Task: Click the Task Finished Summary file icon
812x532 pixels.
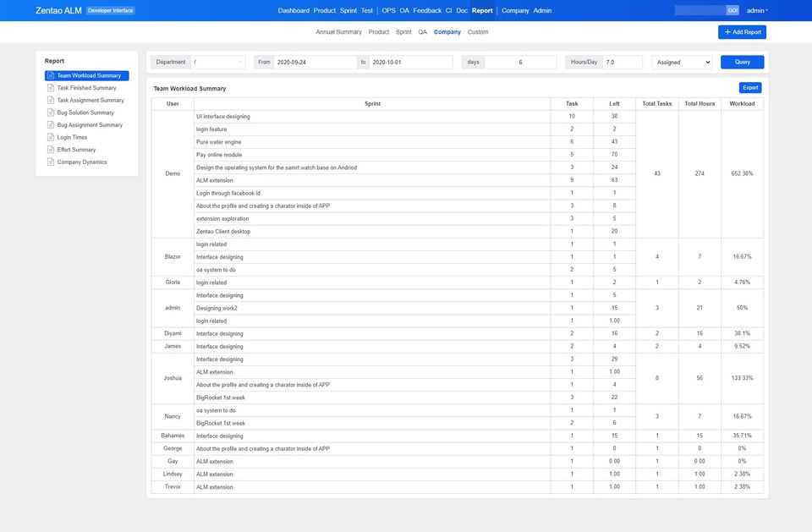Action: click(51, 88)
